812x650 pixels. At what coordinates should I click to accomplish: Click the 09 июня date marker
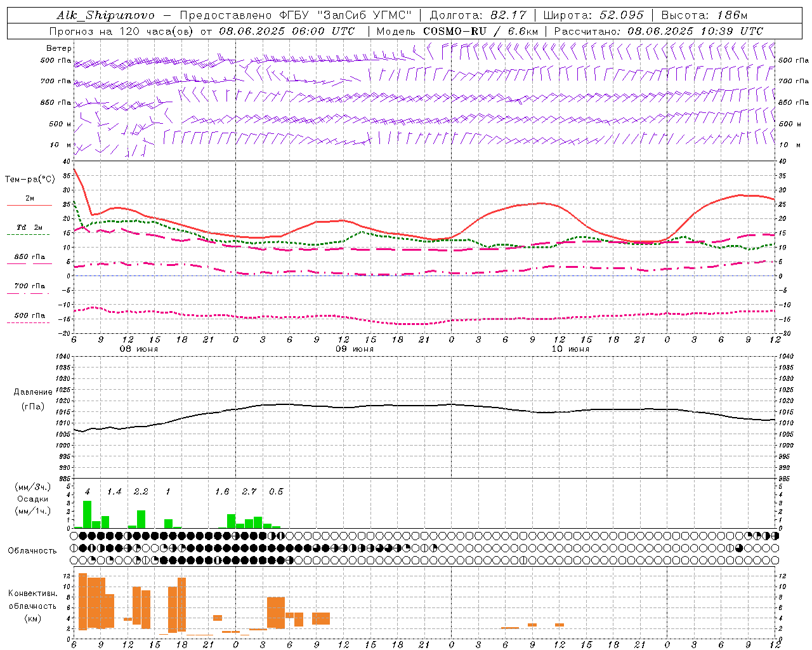[355, 349]
